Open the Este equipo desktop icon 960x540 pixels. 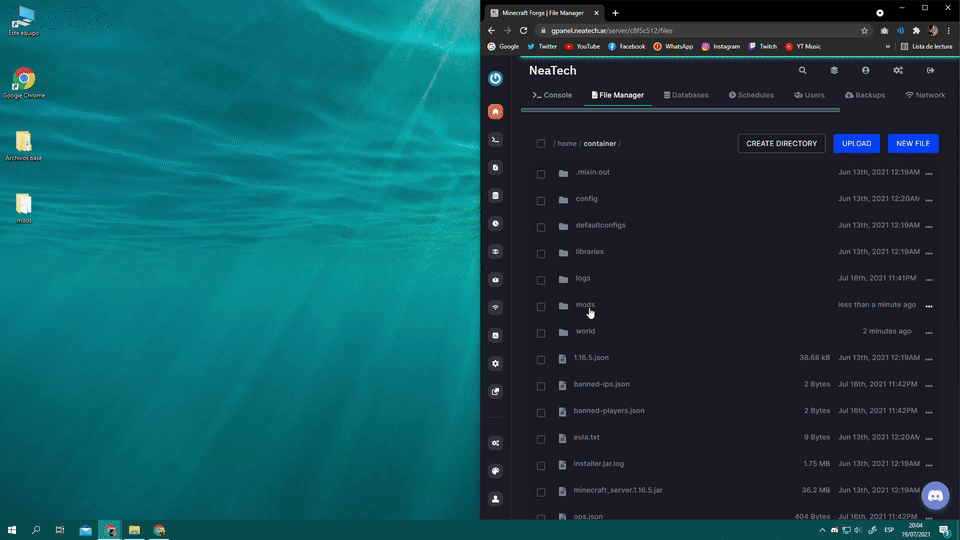pyautogui.click(x=24, y=21)
